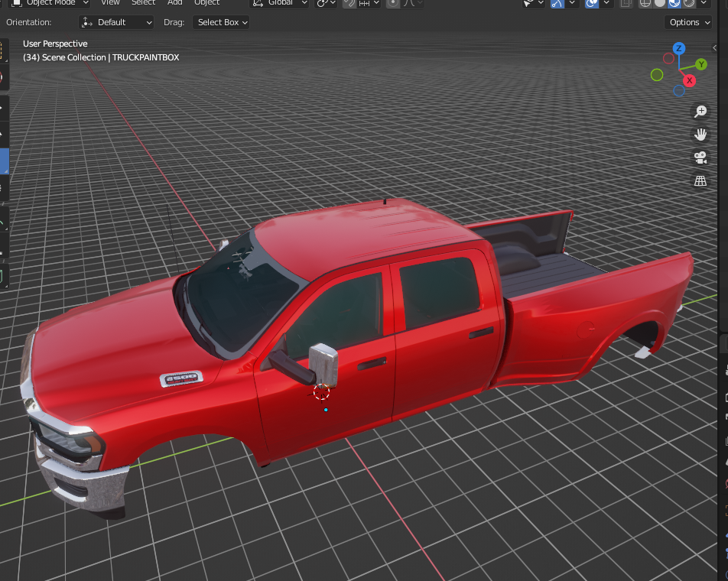Select the Add Cube tool in toolbar
Screen dimensions: 728x581
3,277
